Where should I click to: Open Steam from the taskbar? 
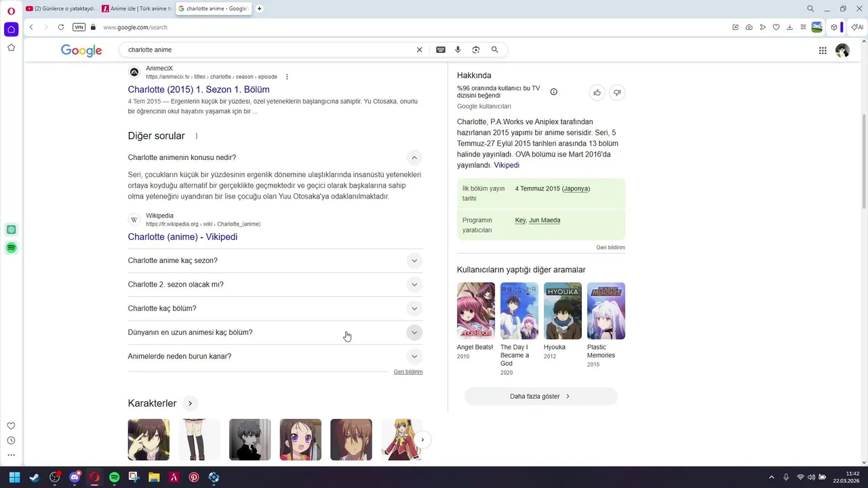[x=34, y=477]
